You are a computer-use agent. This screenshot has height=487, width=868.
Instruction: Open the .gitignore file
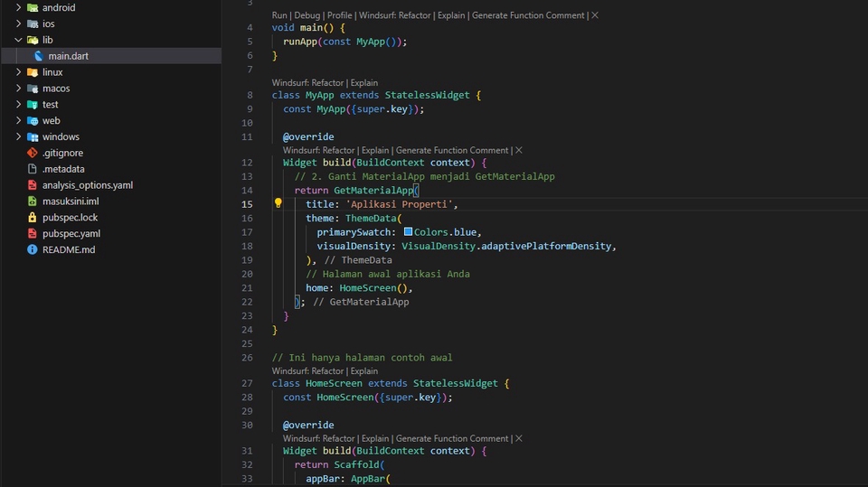pyautogui.click(x=62, y=153)
